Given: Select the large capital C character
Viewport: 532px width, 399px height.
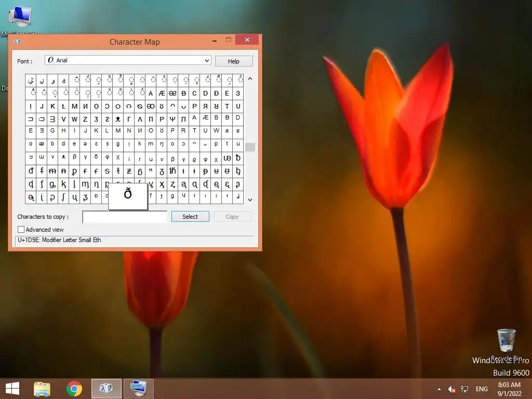Looking at the screenshot, I should (x=194, y=94).
